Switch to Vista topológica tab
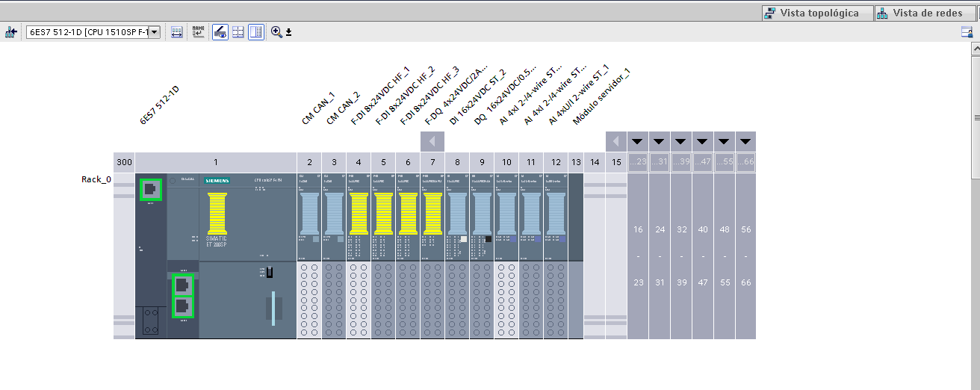980x390 pixels. point(816,13)
